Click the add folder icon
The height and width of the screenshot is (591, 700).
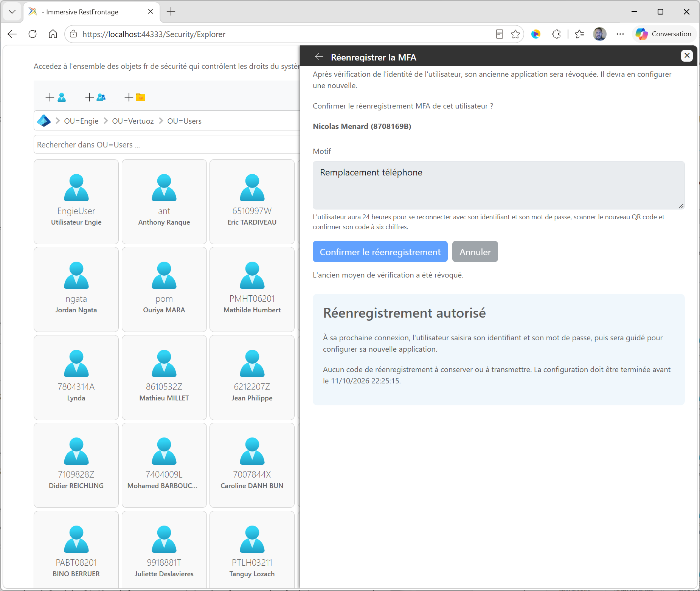pos(135,97)
